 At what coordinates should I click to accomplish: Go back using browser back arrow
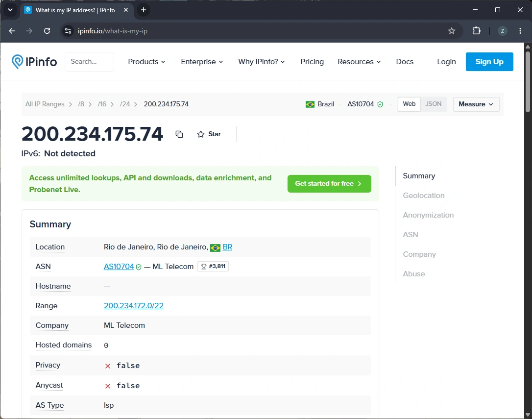[12, 31]
